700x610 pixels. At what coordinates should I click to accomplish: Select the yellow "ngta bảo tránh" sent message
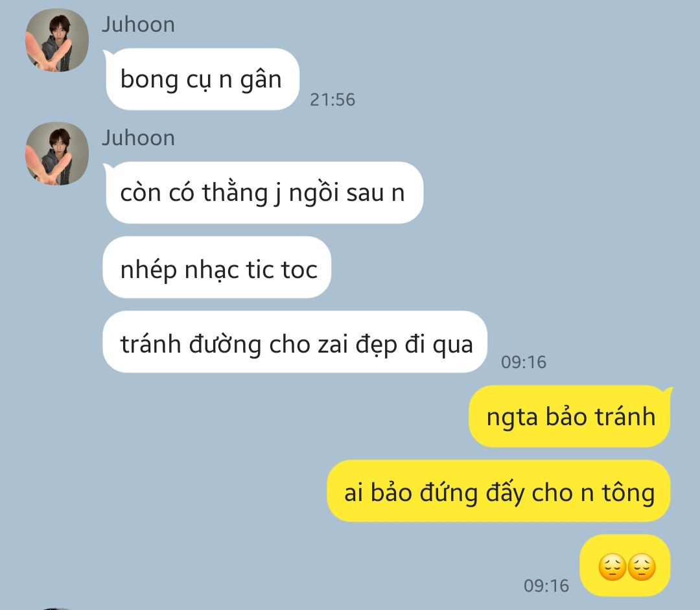point(570,416)
